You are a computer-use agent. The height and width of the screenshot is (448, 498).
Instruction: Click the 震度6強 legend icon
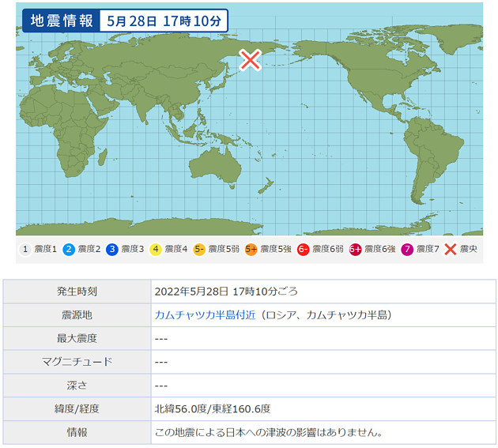(356, 250)
